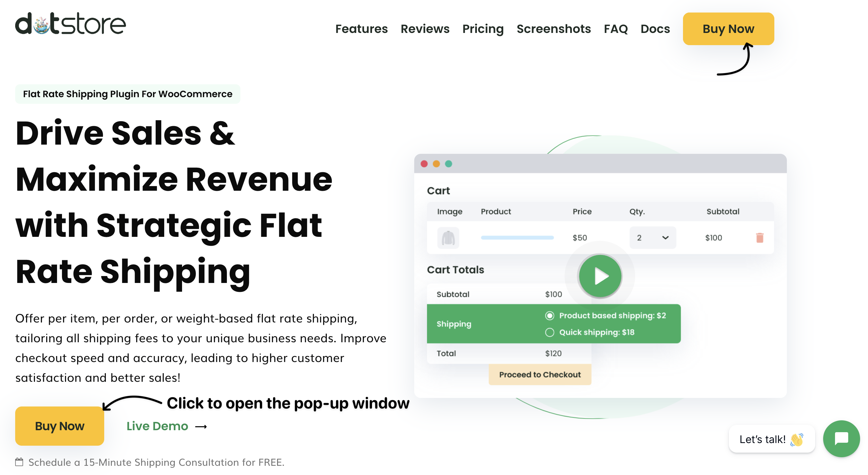Click the green dot in mock window
This screenshot has width=868, height=475.
click(x=449, y=164)
